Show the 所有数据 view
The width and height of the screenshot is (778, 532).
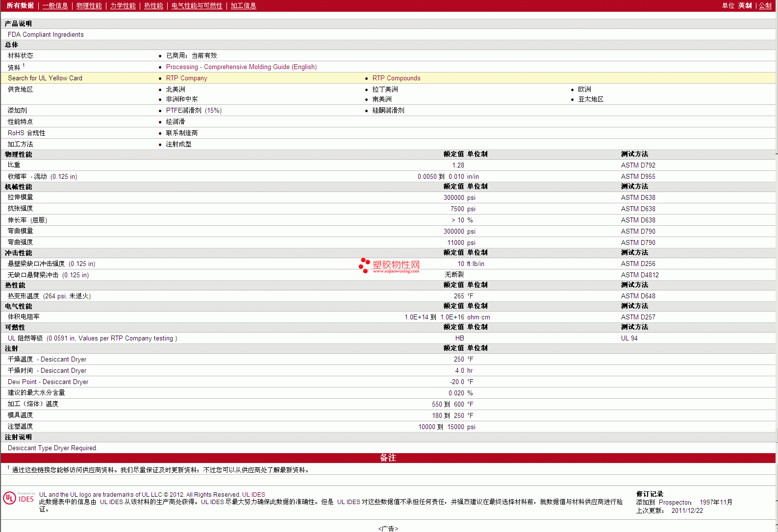(20, 6)
